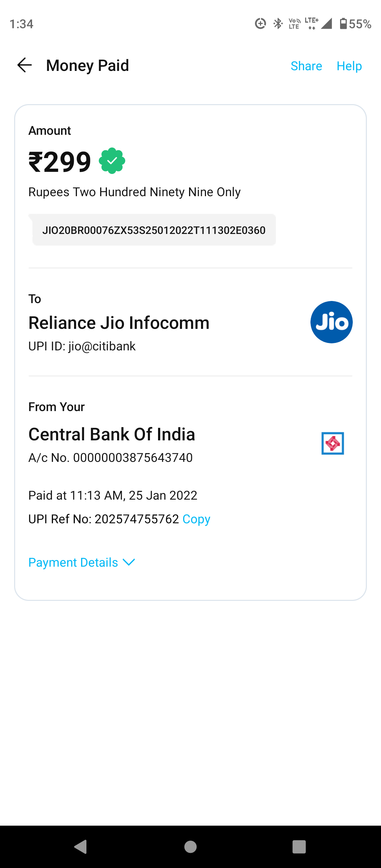Tap the UPI ID jio@citibank text

[82, 346]
